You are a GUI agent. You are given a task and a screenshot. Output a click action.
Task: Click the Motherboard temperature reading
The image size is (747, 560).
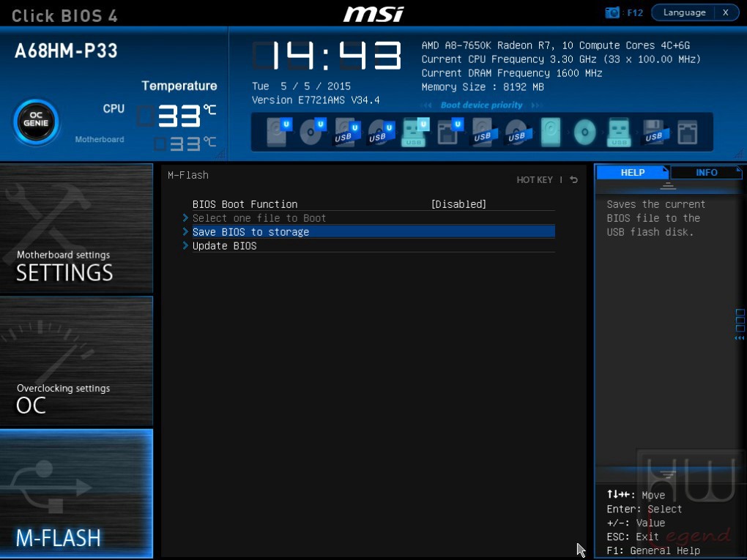[186, 143]
